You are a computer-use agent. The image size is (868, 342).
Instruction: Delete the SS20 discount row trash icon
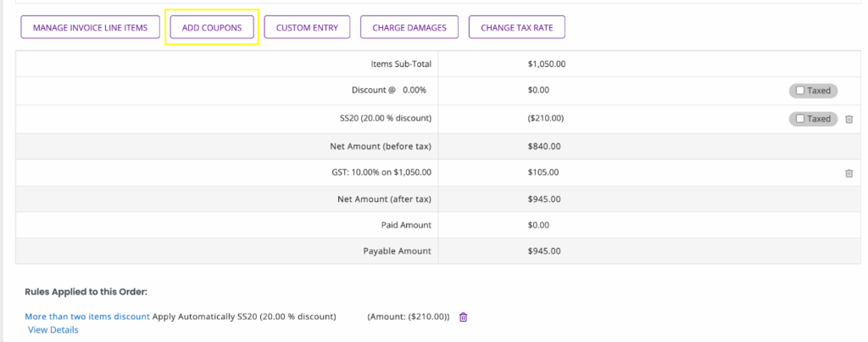[849, 119]
